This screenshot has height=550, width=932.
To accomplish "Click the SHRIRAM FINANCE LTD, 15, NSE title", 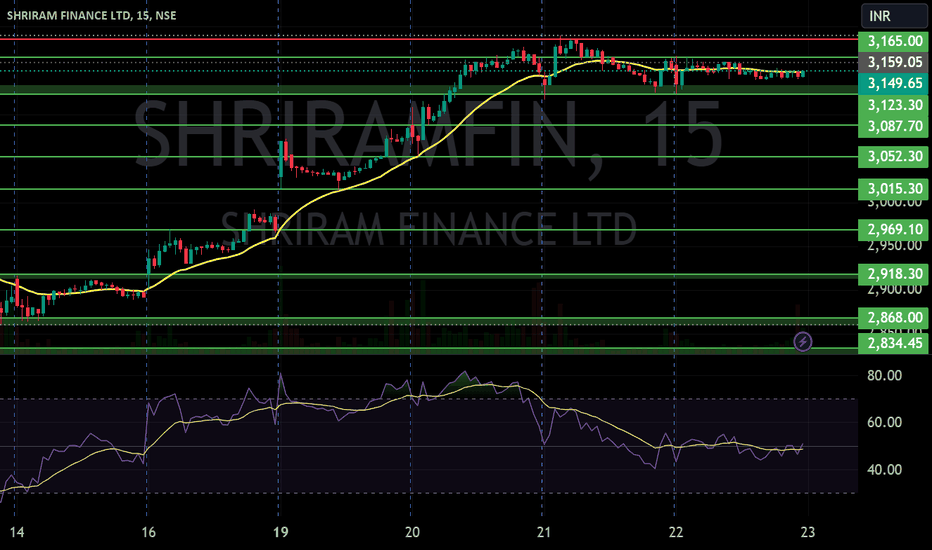I will pos(92,15).
